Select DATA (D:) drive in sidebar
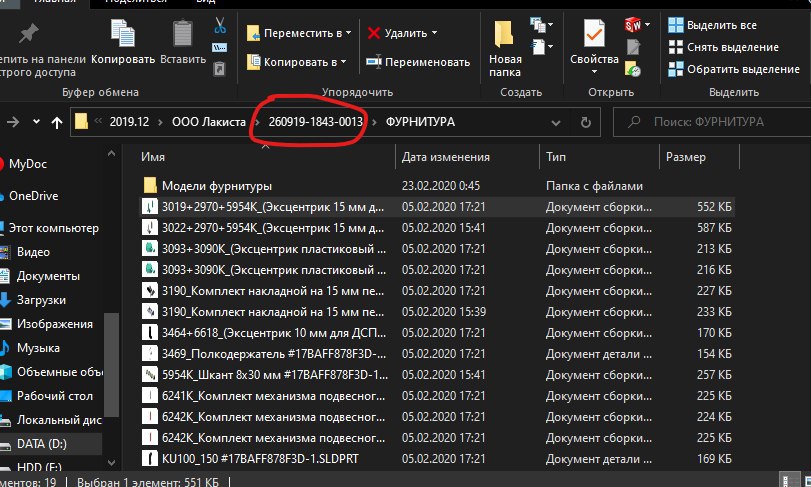This screenshot has height=487, width=811. pyautogui.click(x=41, y=444)
